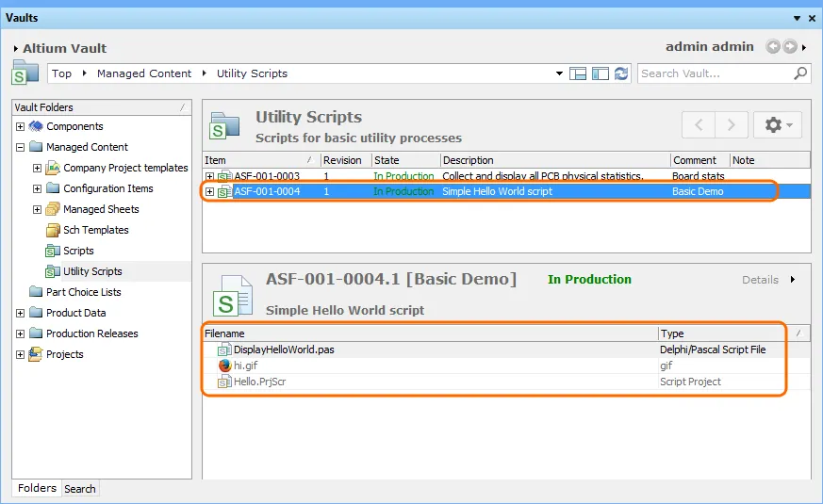Image resolution: width=823 pixels, height=504 pixels.
Task: Expand the Product Data node
Action: click(20, 313)
